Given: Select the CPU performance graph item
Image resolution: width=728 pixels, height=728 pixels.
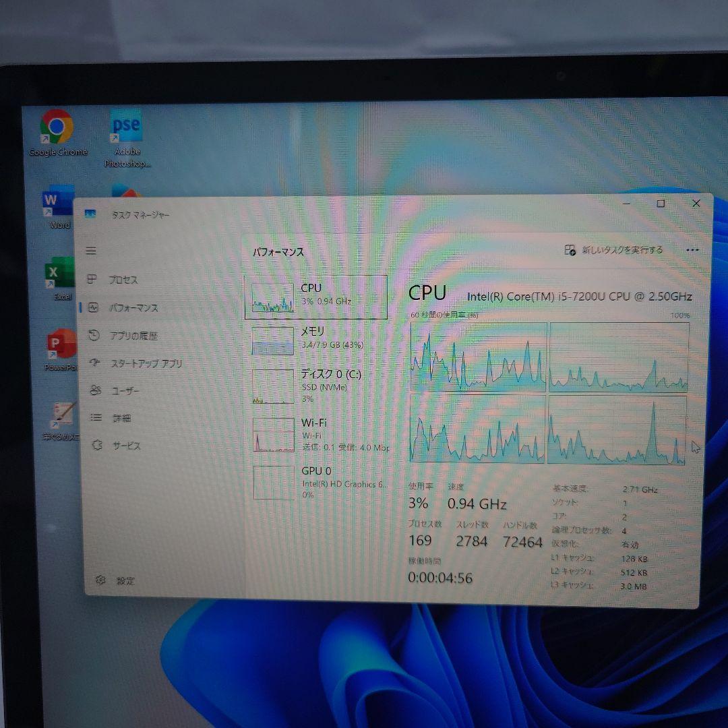Looking at the screenshot, I should pos(316,297).
